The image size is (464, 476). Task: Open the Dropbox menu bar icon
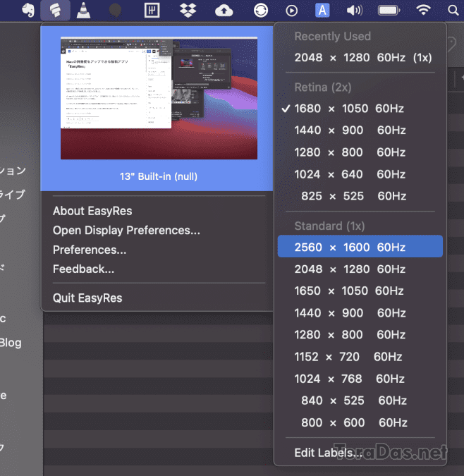tap(188, 11)
